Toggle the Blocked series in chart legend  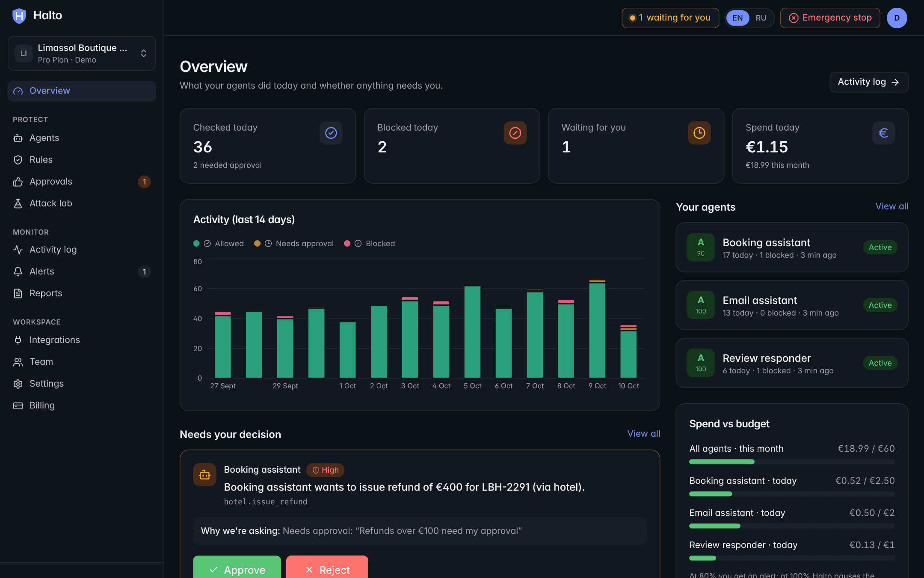[370, 244]
